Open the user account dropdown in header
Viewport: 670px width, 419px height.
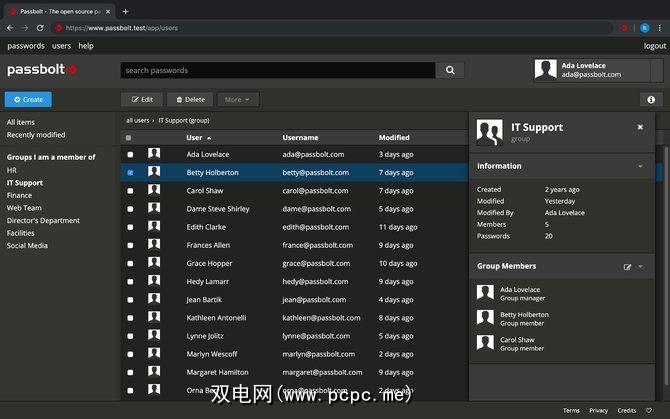(x=657, y=70)
